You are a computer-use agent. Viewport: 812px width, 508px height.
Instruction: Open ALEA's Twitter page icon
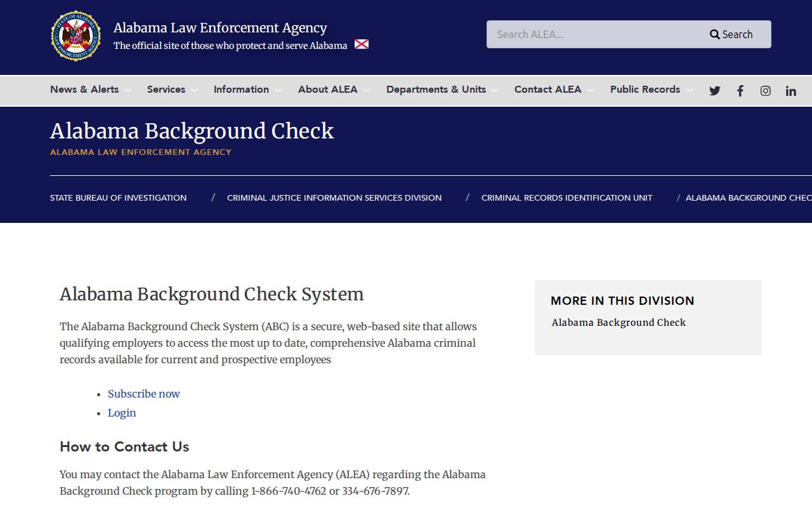tap(715, 91)
